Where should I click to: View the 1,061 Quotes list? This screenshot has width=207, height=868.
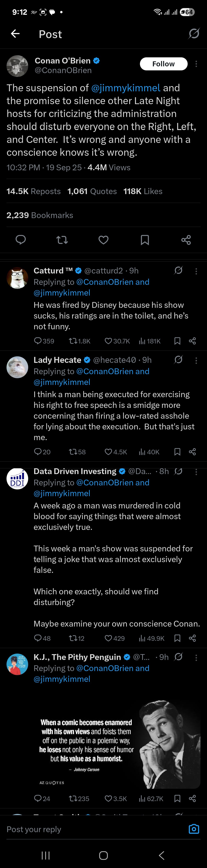(x=92, y=191)
